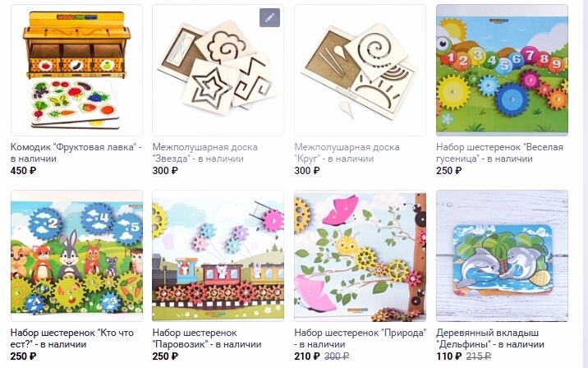The image size is (588, 368).
Task: Follow the Деревянный вкладыш "Дельфины" title link
Action: [490, 338]
